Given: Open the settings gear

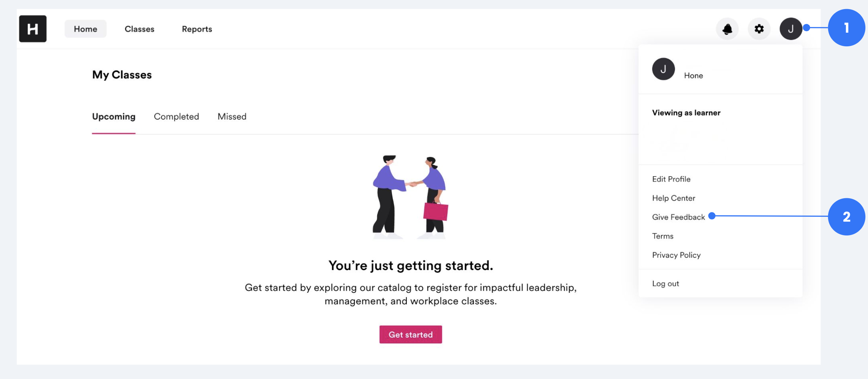Looking at the screenshot, I should pyautogui.click(x=759, y=28).
